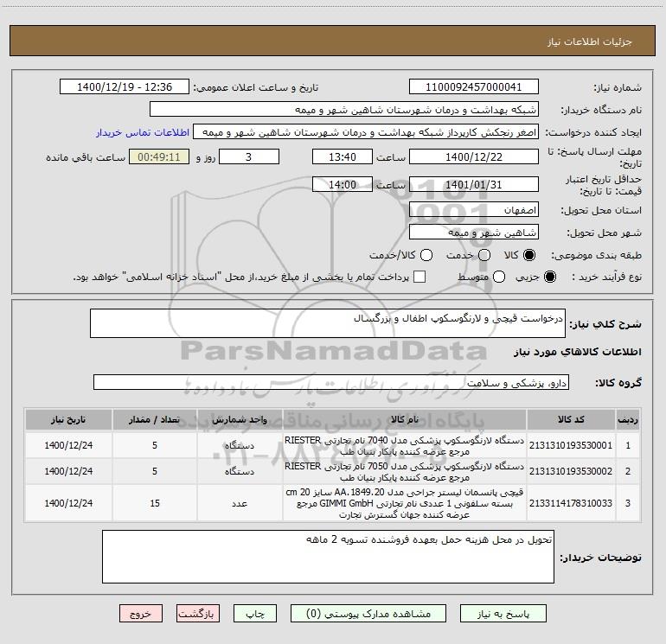
Task: Click the گروه کالا field
Action: (331, 382)
